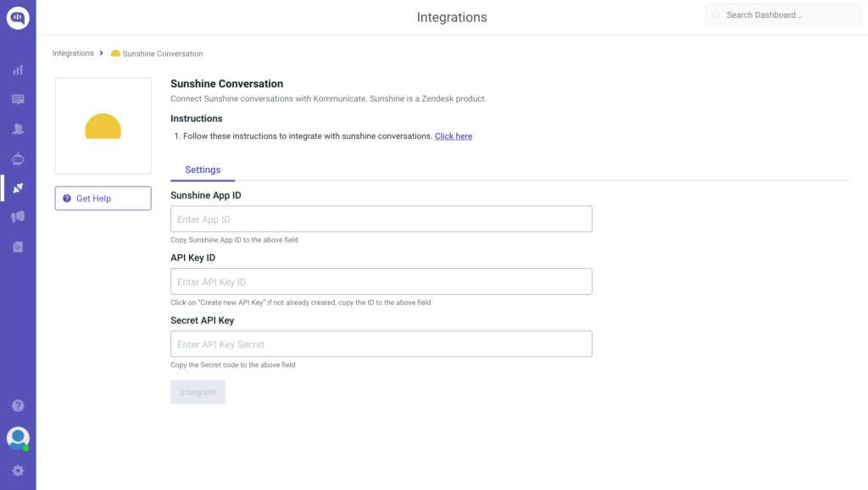The image size is (868, 490).
Task: Click the Secret API Key input field
Action: [x=381, y=344]
